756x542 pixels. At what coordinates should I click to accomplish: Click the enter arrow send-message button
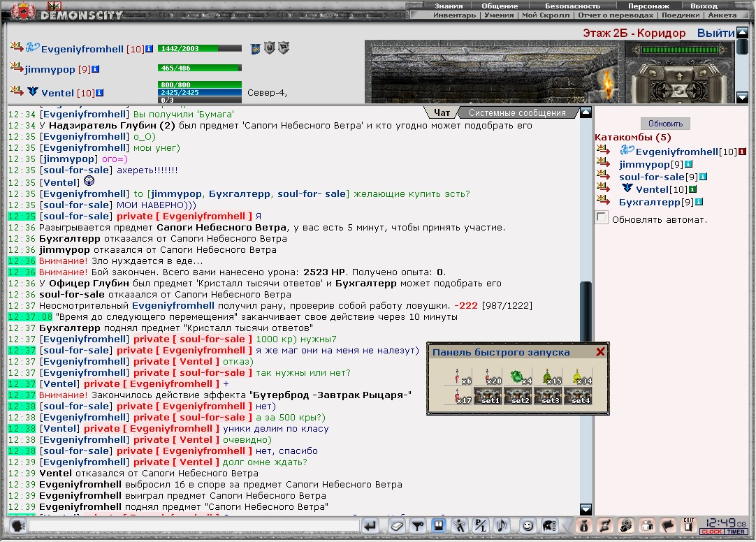tap(370, 526)
